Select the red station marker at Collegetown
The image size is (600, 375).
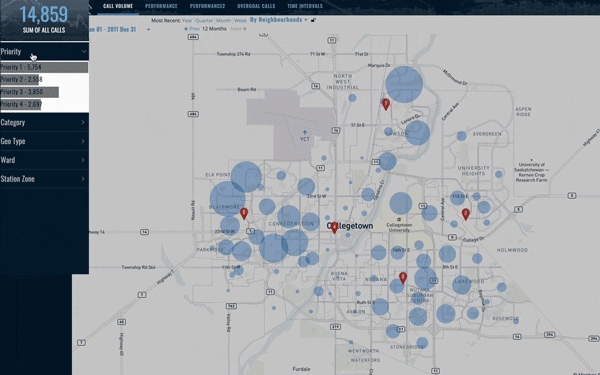point(334,228)
